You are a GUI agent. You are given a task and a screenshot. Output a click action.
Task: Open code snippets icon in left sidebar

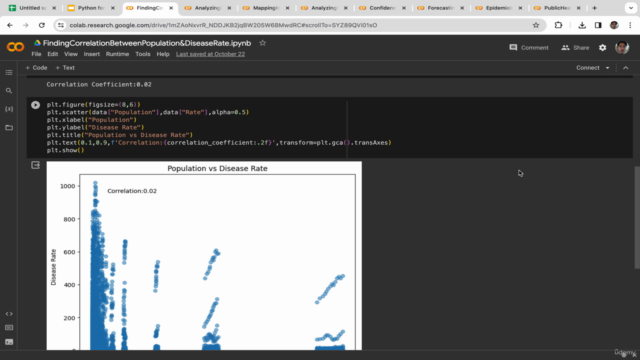[9, 314]
